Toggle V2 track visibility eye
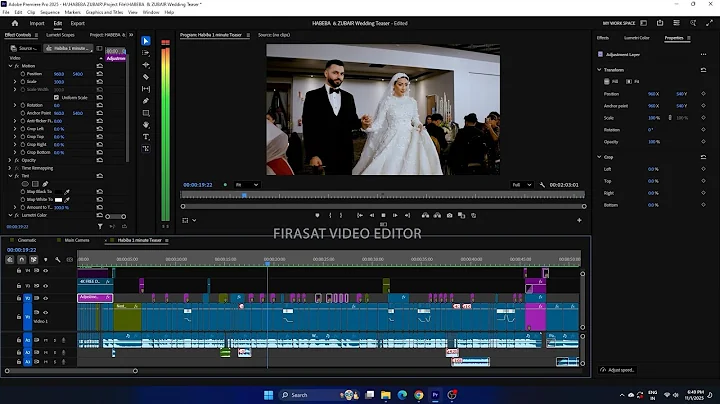This screenshot has width=720, height=404. (x=45, y=298)
